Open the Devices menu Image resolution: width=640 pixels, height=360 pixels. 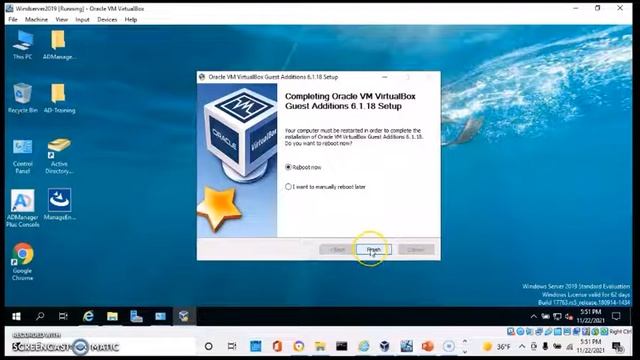click(107, 20)
